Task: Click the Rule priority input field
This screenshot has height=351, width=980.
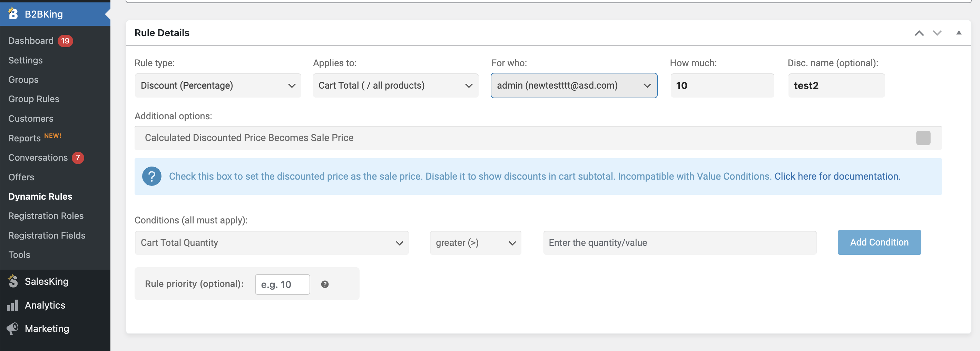Action: pos(282,284)
